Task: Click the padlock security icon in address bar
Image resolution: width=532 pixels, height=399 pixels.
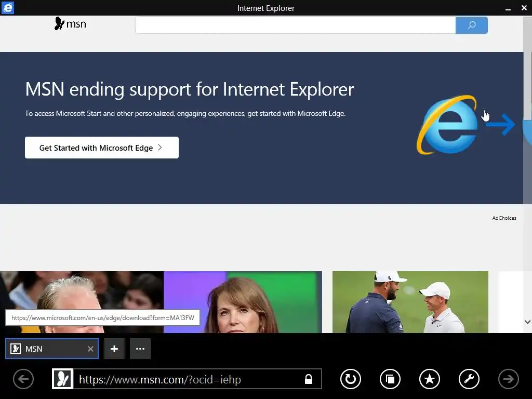Action: 309,379
